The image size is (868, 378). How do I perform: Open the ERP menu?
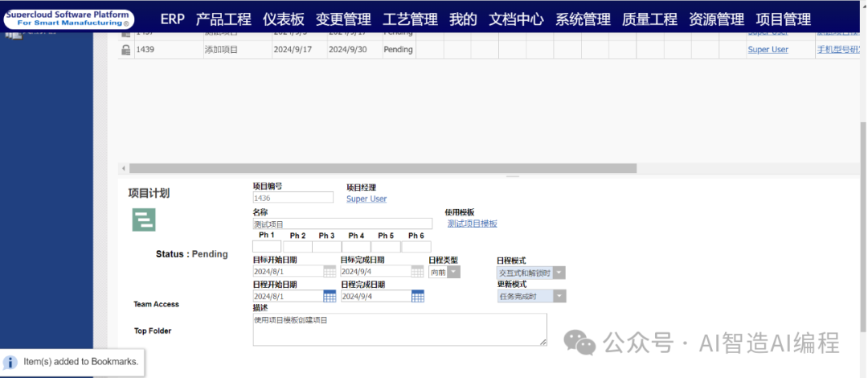click(172, 20)
